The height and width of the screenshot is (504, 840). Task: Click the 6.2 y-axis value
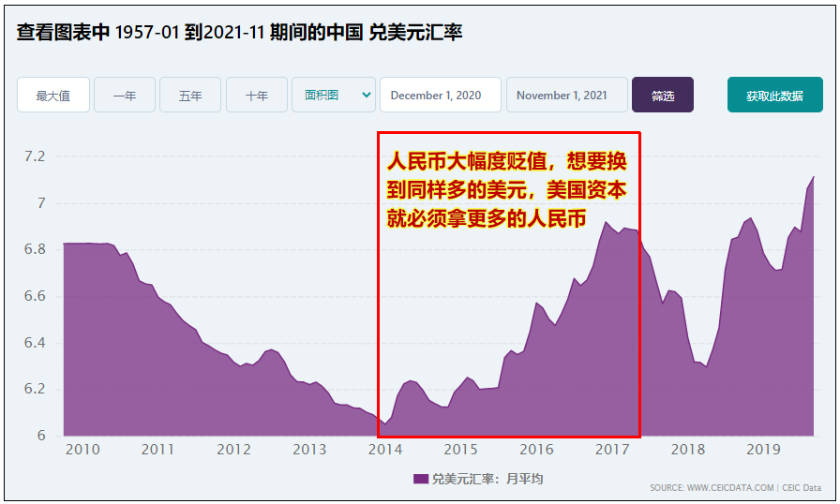click(x=35, y=389)
